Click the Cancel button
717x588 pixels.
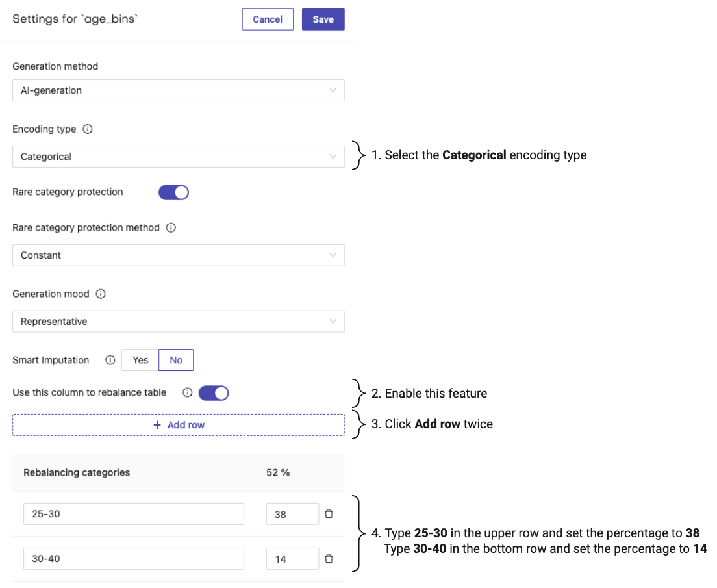pyautogui.click(x=268, y=19)
